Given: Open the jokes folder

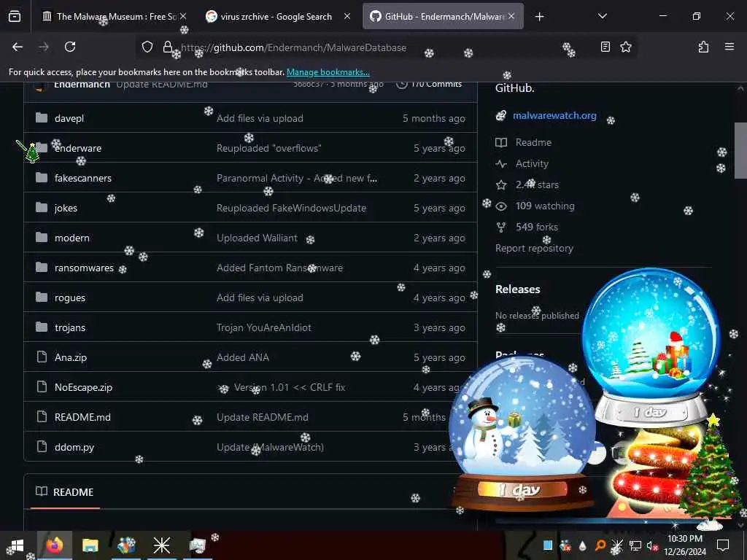Looking at the screenshot, I should [x=66, y=209].
